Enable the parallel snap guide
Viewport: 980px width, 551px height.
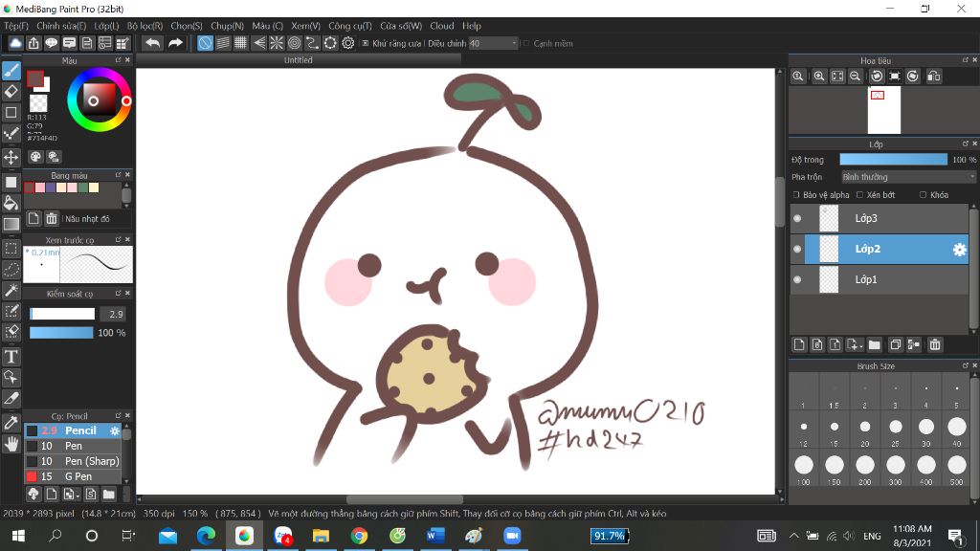223,43
